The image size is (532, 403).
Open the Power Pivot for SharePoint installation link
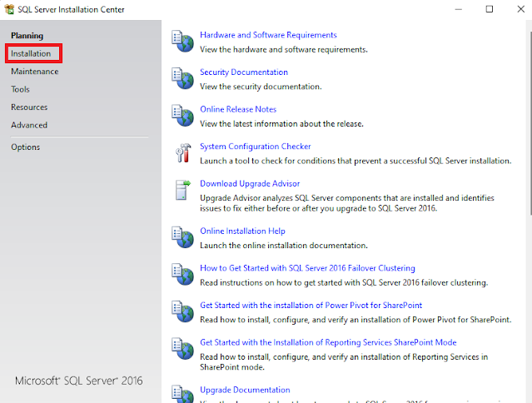[x=311, y=306]
